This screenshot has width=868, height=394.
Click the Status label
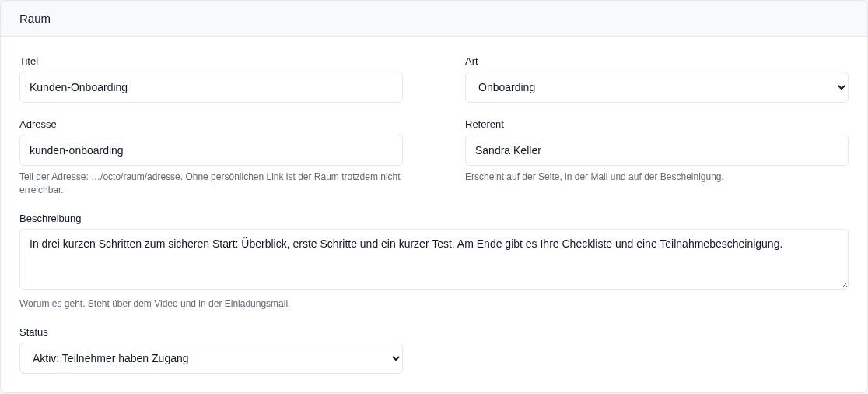click(33, 332)
